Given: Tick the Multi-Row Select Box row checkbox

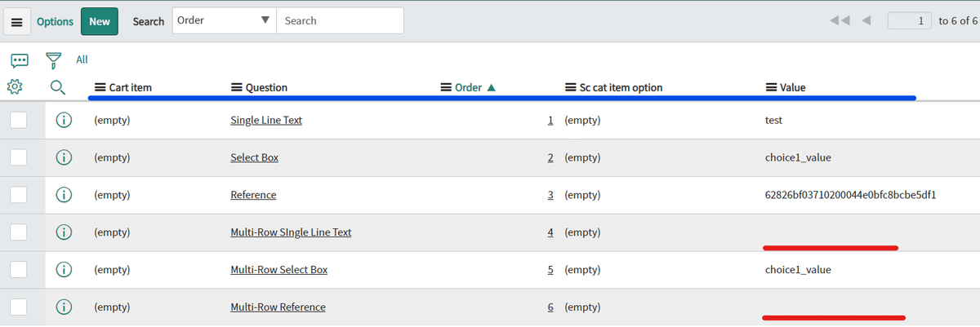Looking at the screenshot, I should (x=18, y=270).
